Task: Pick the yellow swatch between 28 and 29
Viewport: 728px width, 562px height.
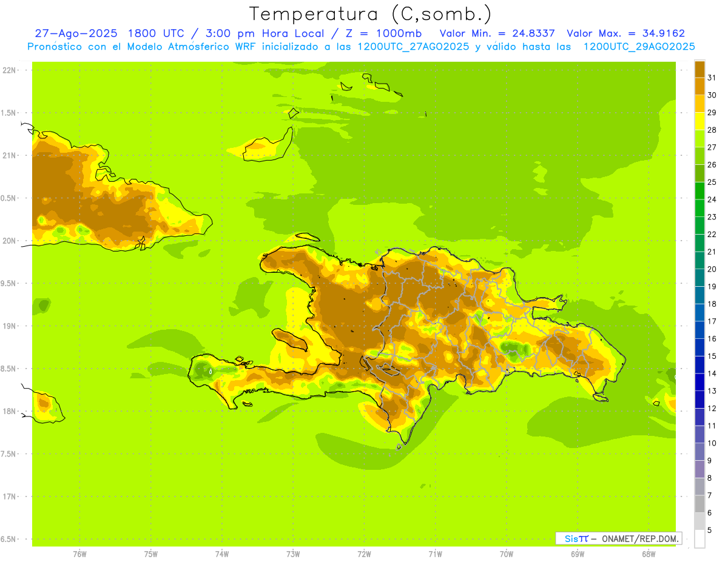Action: (x=699, y=121)
